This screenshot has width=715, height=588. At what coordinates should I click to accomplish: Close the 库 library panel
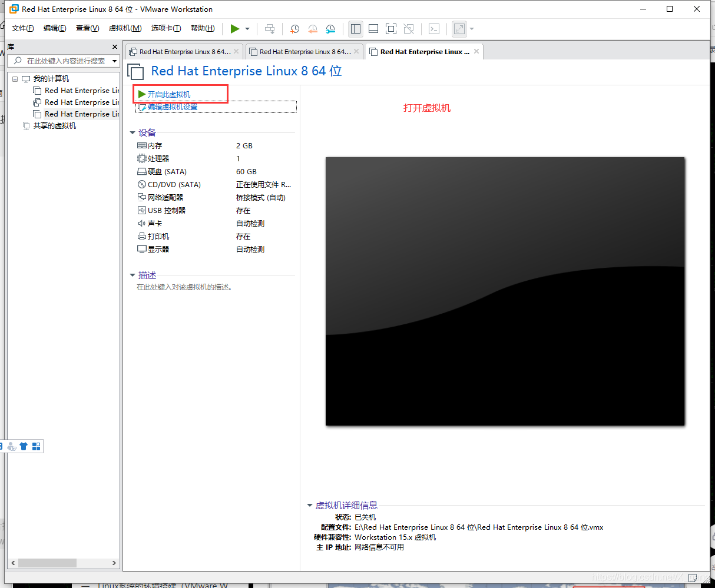(115, 46)
